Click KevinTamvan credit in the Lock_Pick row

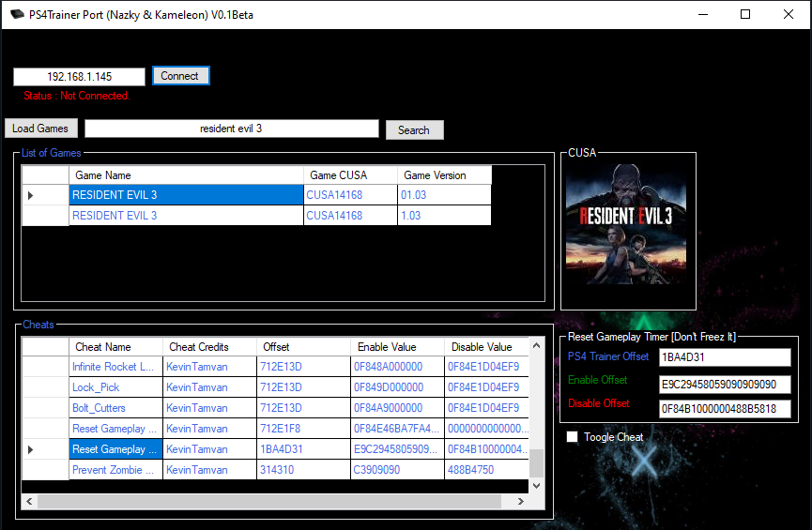209,387
